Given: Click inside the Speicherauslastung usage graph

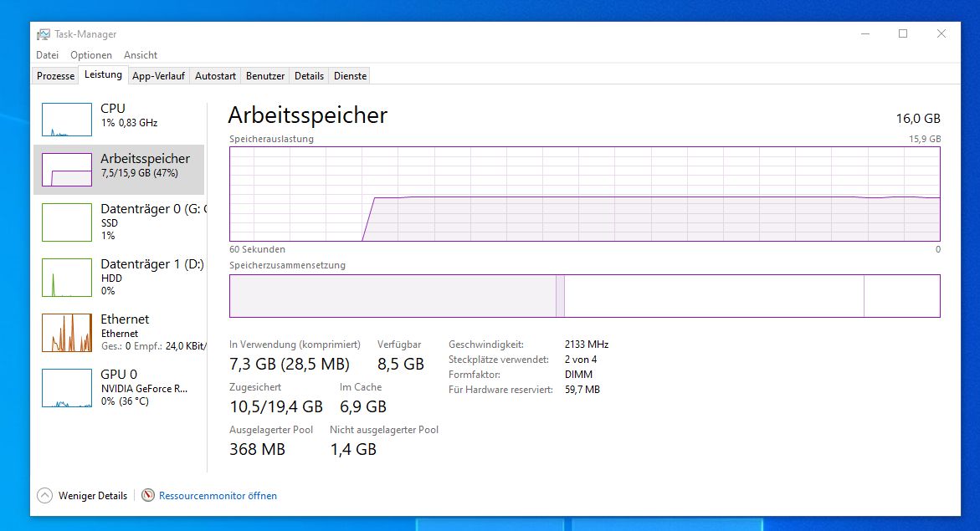Looking at the screenshot, I should click(584, 194).
